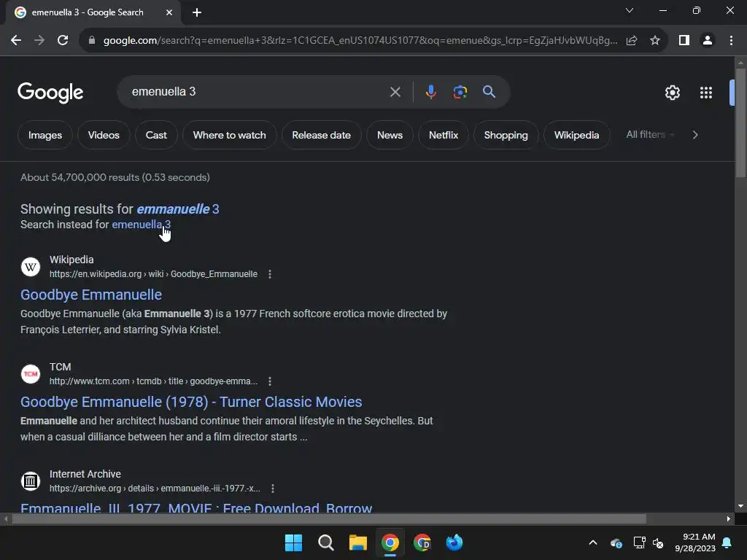Open Google search settings gear

click(672, 93)
